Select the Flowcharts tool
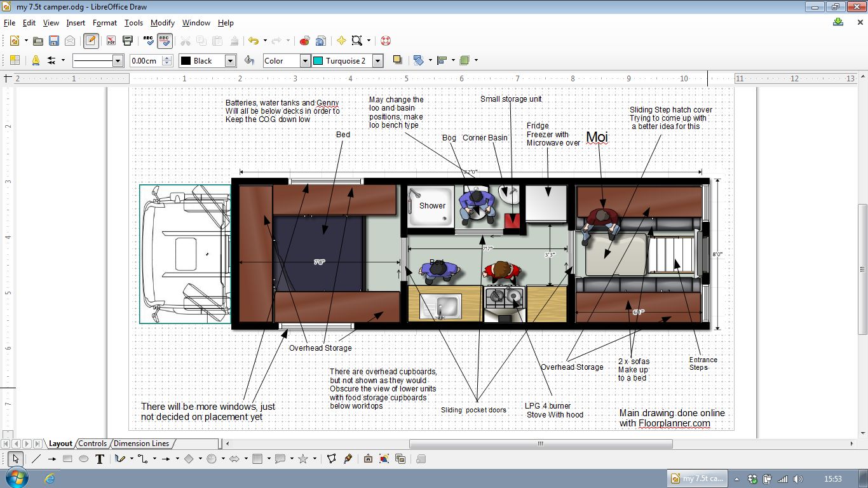Image resolution: width=868 pixels, height=488 pixels. point(257,459)
